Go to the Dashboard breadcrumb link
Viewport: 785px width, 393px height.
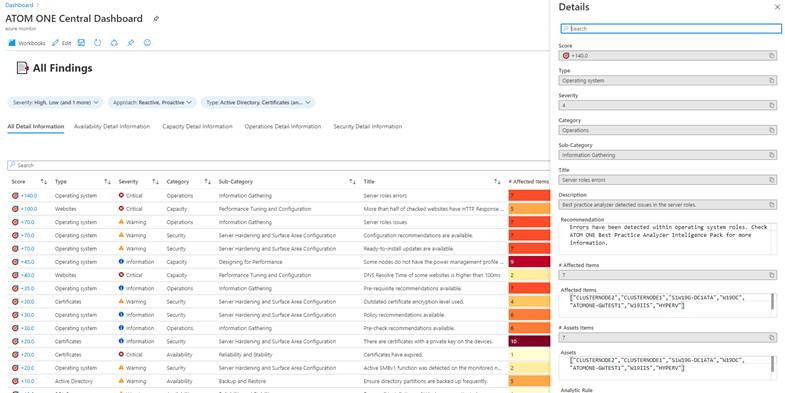[x=19, y=5]
